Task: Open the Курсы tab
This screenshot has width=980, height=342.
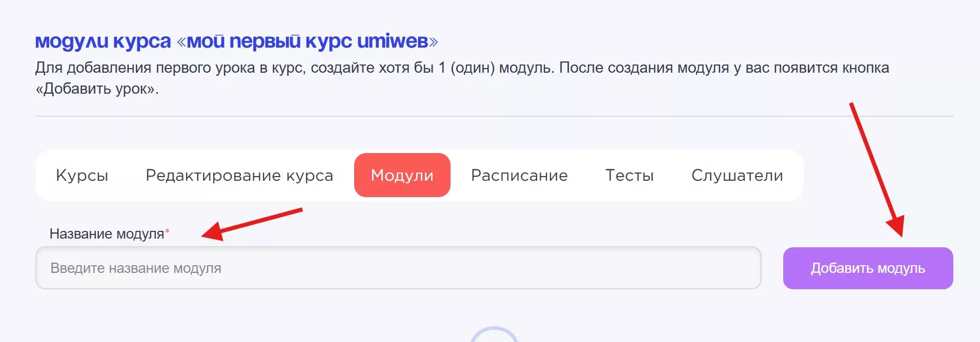Action: click(x=82, y=175)
